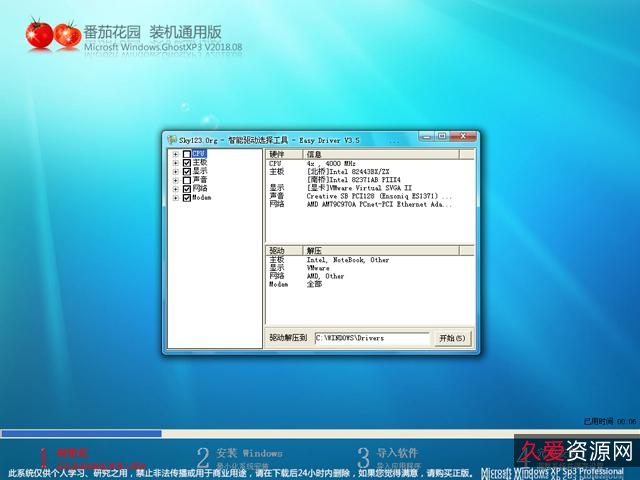Uncheck the 主板 driver checkbox
The height and width of the screenshot is (480, 640).
(x=187, y=162)
